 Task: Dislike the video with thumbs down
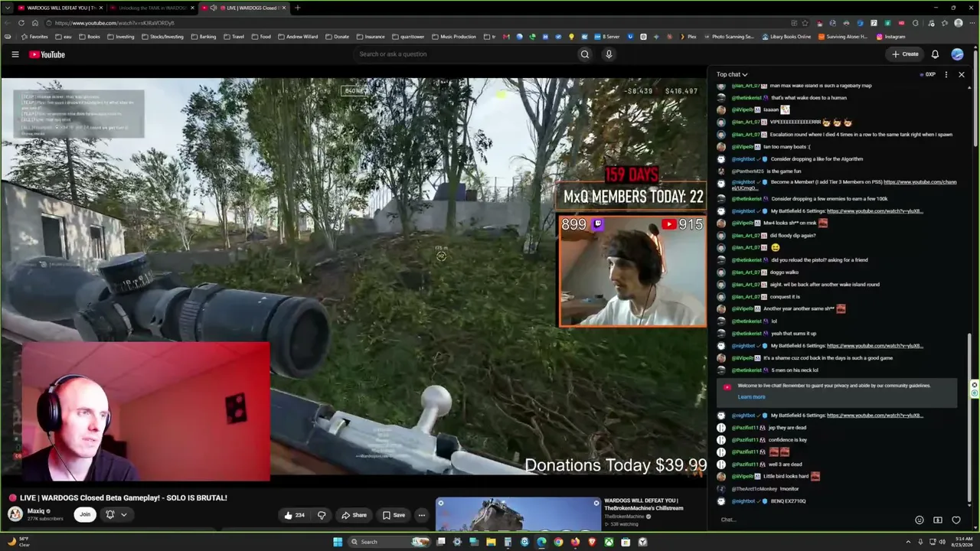[322, 515]
